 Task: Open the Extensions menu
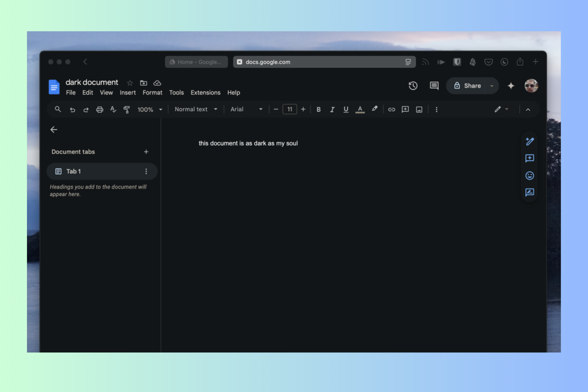[x=205, y=93]
